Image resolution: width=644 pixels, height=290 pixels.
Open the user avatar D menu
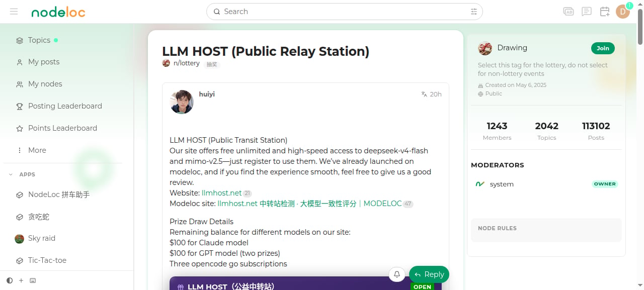pos(623,12)
